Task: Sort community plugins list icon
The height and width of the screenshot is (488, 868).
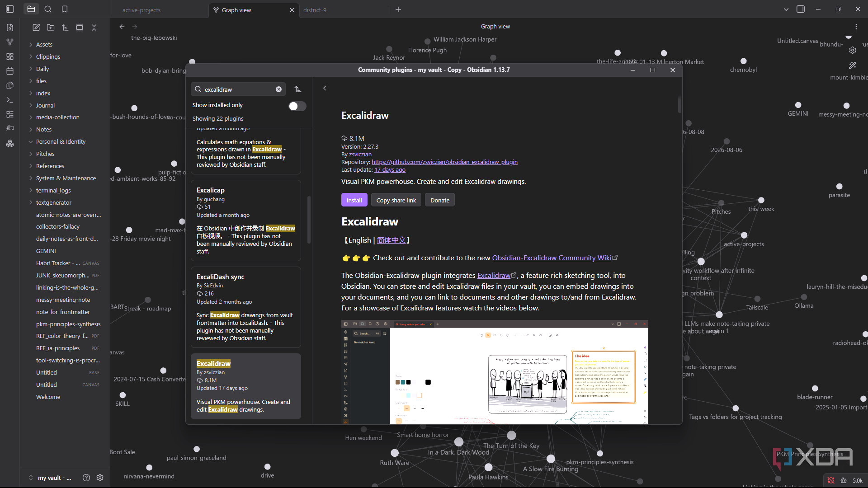Action: [298, 89]
